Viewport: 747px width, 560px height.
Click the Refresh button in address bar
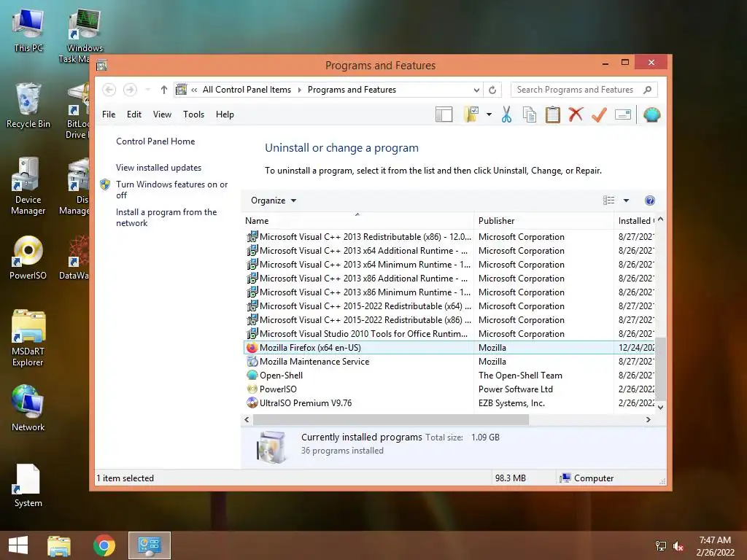click(492, 90)
